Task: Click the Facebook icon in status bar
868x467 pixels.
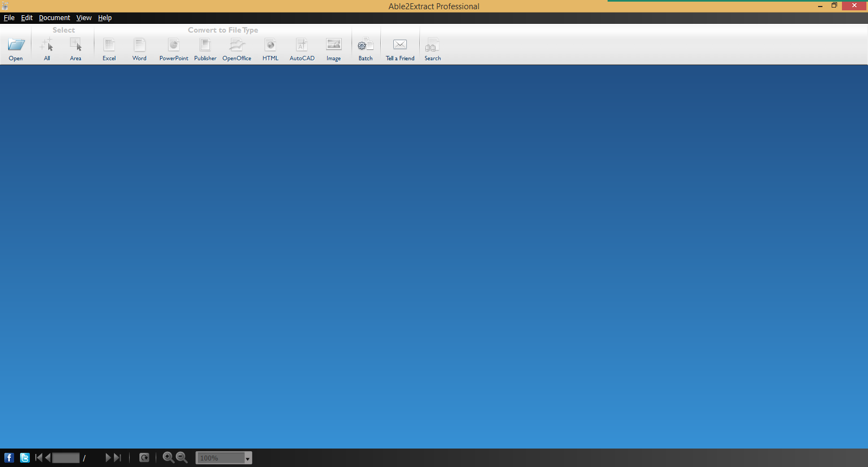Action: 9,458
